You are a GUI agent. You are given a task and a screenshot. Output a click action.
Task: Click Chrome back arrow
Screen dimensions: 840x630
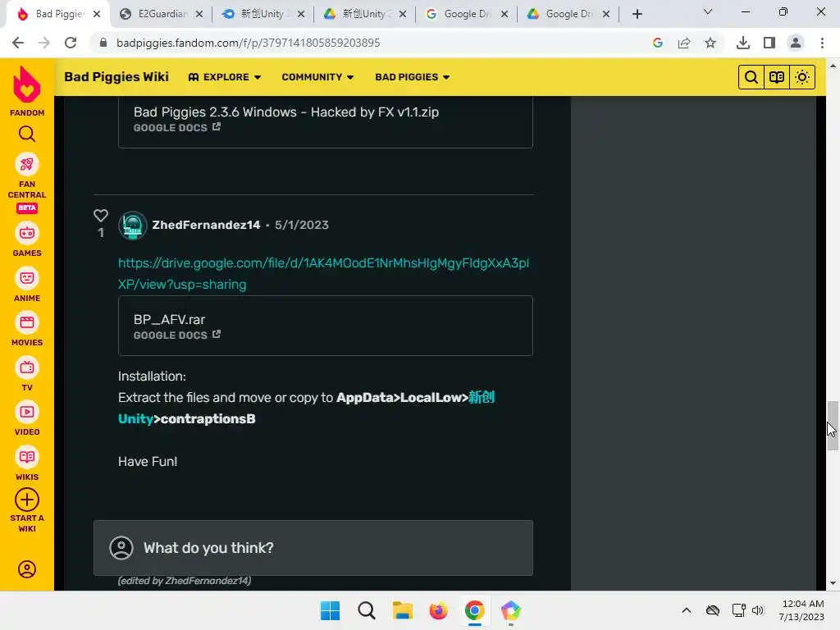pyautogui.click(x=18, y=43)
